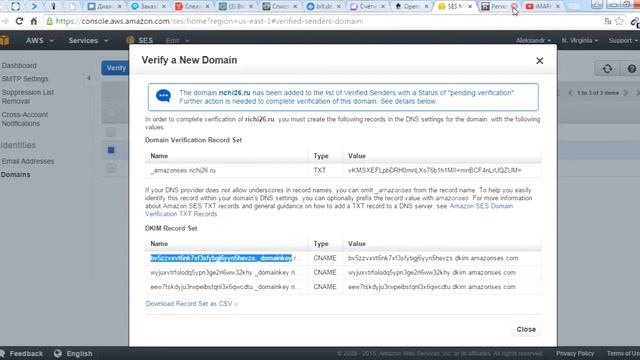Image resolution: width=640 pixels, height=360 pixels.
Task: Open Amazon SES Domain Verification TXT Records link
Action: [329, 210]
